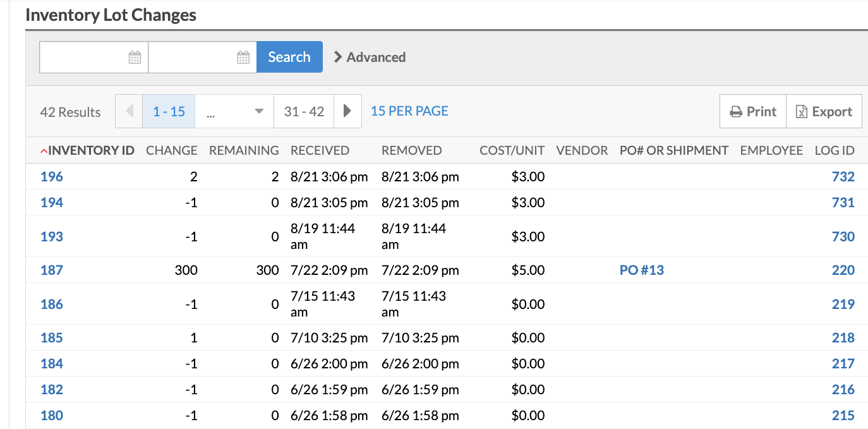
Task: Go to previous page using the left arrow
Action: (x=130, y=111)
